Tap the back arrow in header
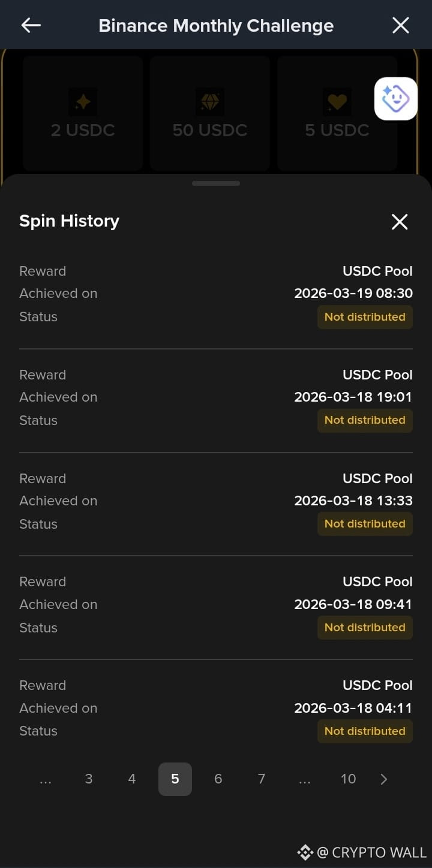The height and width of the screenshot is (868, 432). coord(31,25)
